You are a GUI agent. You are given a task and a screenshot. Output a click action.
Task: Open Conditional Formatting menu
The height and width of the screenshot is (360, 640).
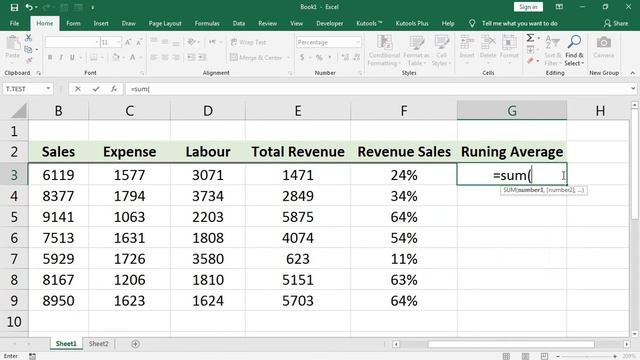click(x=384, y=51)
